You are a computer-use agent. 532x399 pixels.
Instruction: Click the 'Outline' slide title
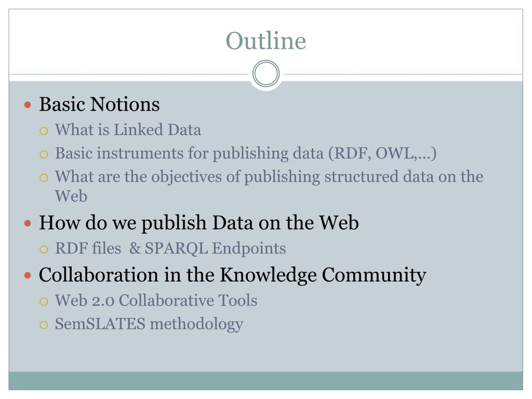(265, 41)
